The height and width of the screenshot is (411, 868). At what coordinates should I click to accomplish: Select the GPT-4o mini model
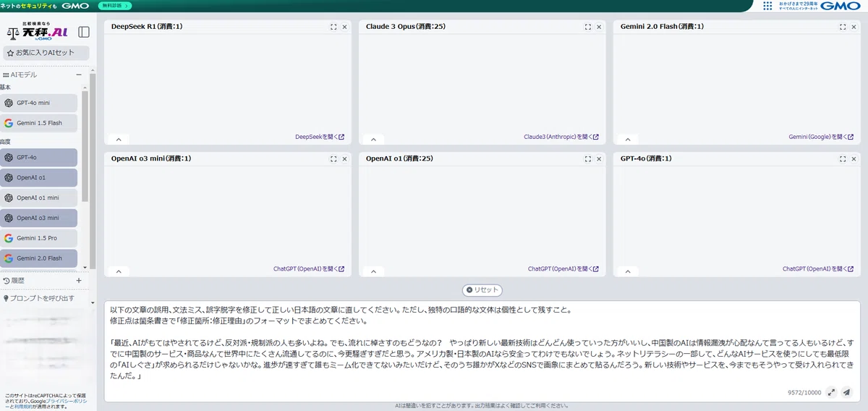(x=39, y=103)
